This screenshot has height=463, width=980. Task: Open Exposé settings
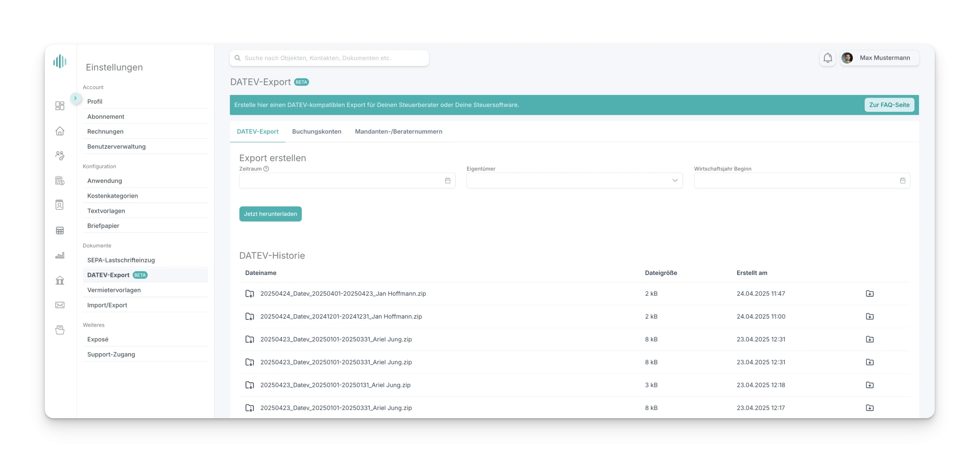click(145, 339)
